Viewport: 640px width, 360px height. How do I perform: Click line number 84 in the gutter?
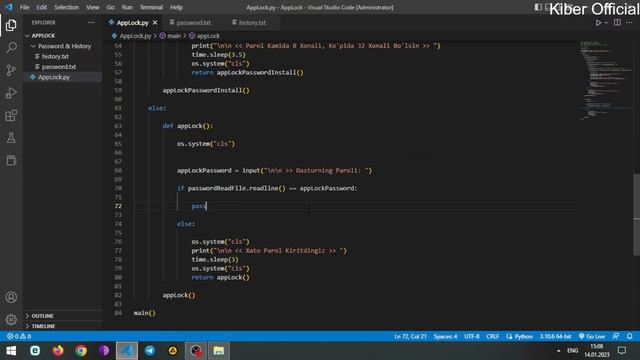click(x=118, y=313)
